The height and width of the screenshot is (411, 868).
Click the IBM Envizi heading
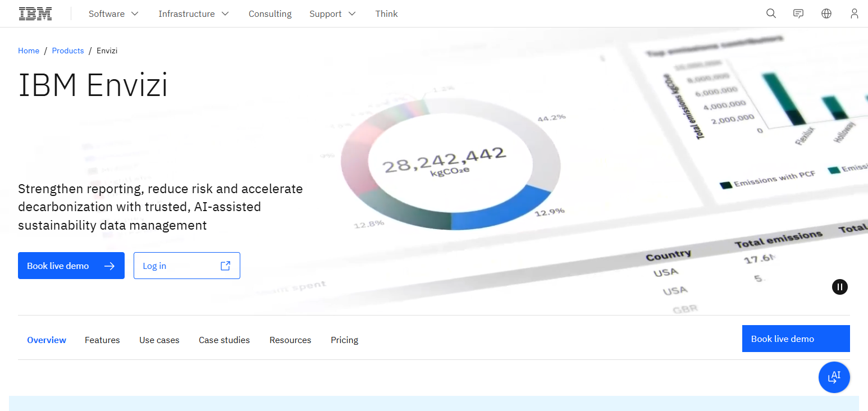[x=93, y=85]
